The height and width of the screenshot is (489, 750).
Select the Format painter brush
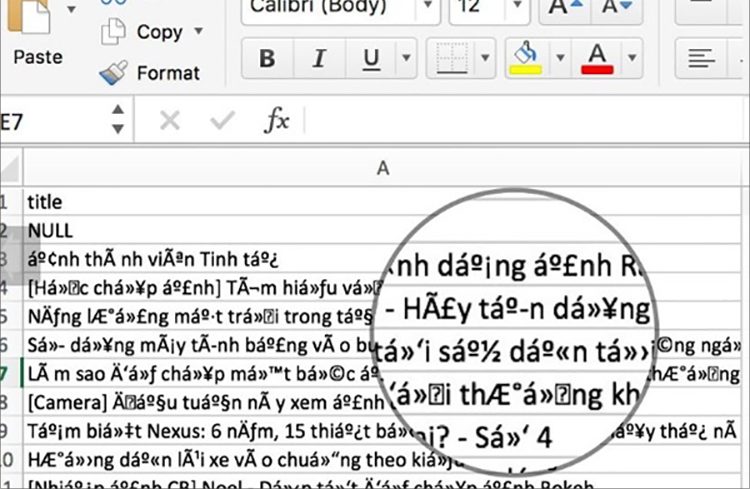coord(113,73)
